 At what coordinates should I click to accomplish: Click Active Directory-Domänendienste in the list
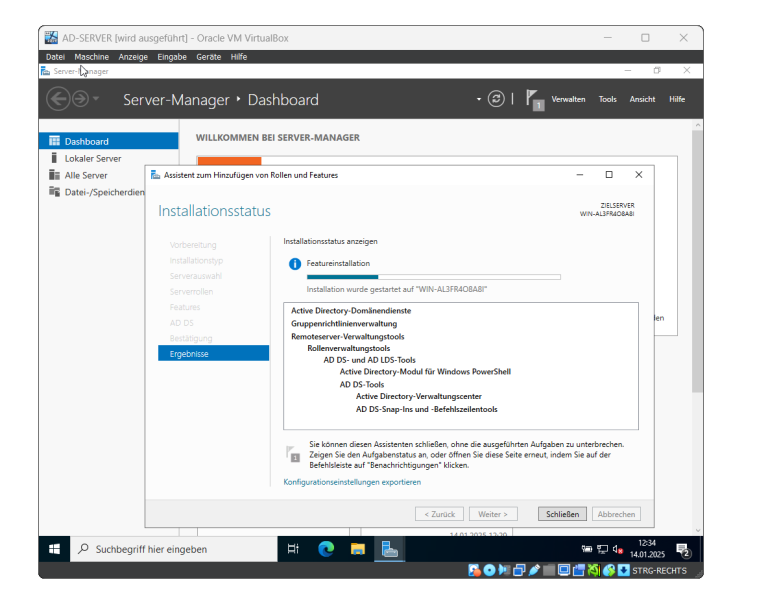coord(351,310)
